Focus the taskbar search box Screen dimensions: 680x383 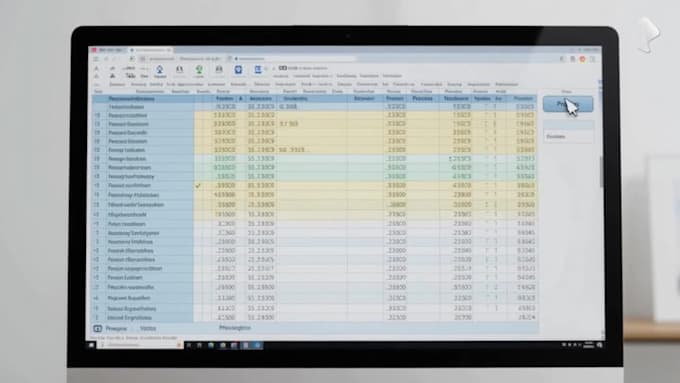point(140,345)
